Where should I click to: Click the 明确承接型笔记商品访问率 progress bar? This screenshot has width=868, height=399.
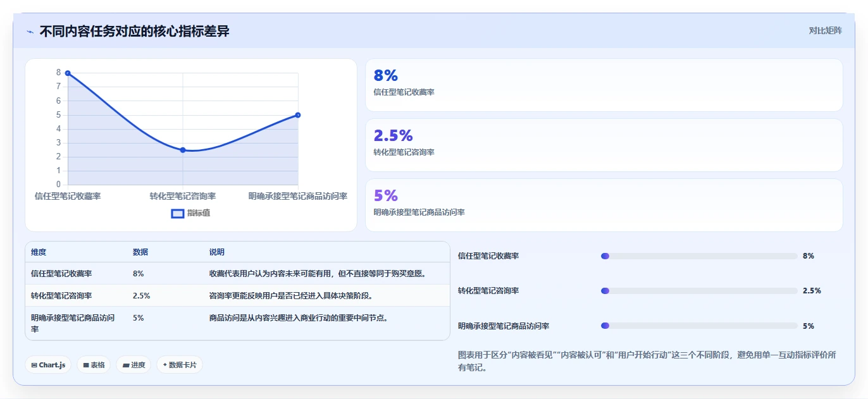tap(699, 326)
